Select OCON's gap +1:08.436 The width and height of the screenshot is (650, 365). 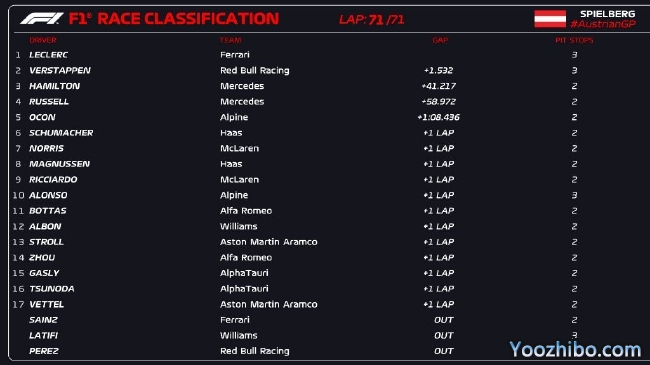[438, 117]
